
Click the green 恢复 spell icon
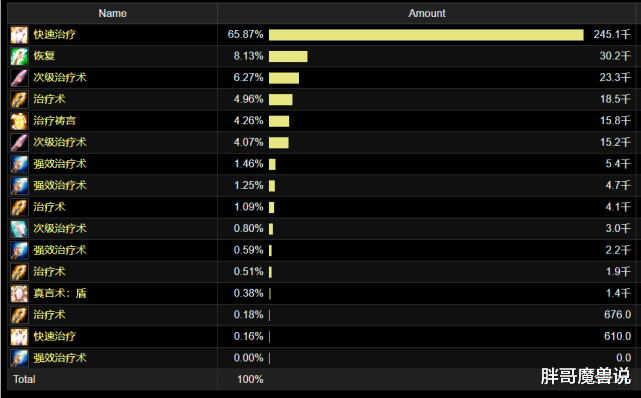[x=19, y=56]
